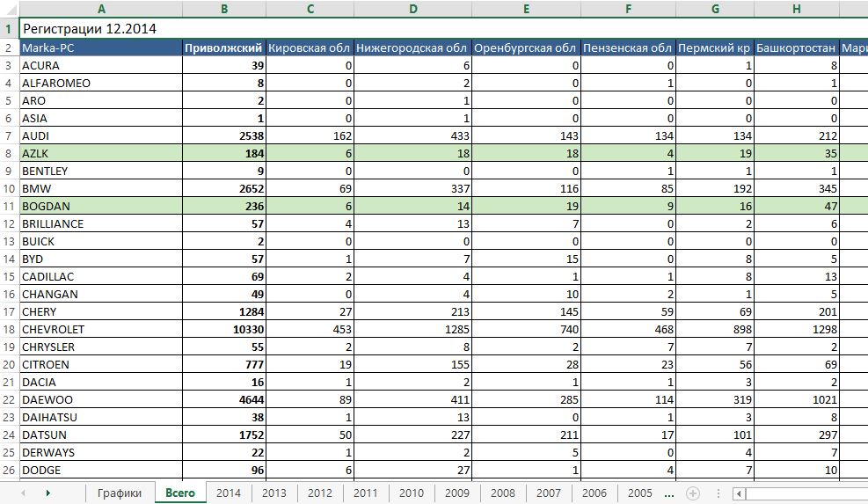Select column B header

[x=224, y=9]
